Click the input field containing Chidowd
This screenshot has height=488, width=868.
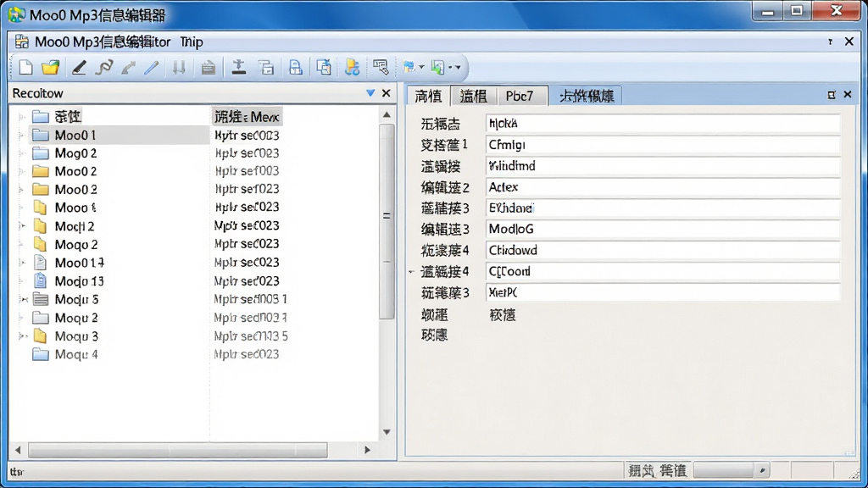[x=663, y=250]
